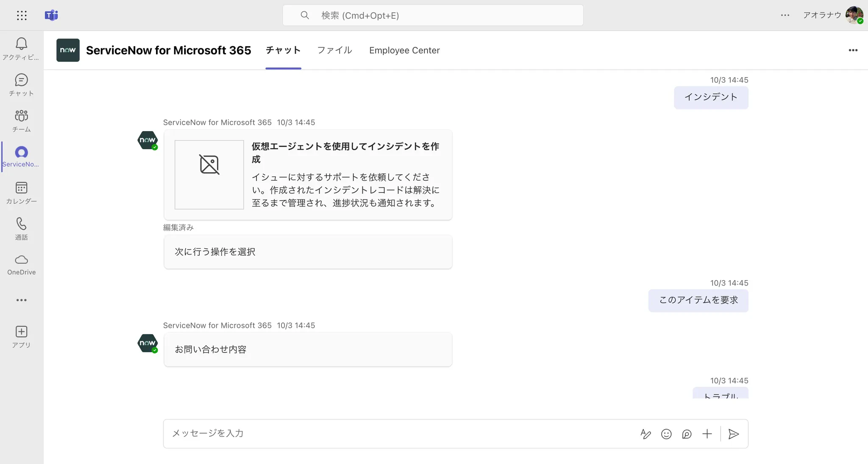Click the 次に行う操作を選択 message
Screen dimensions: 868x464
(308, 252)
